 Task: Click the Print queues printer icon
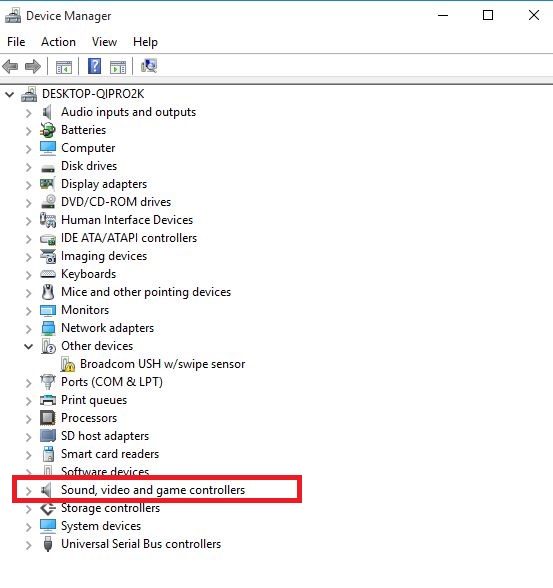(48, 400)
